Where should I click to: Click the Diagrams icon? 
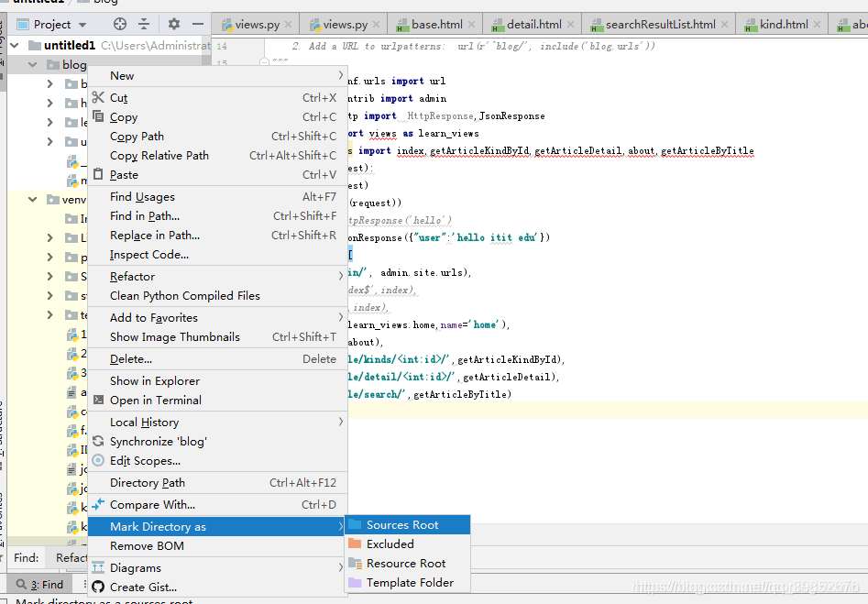(98, 567)
